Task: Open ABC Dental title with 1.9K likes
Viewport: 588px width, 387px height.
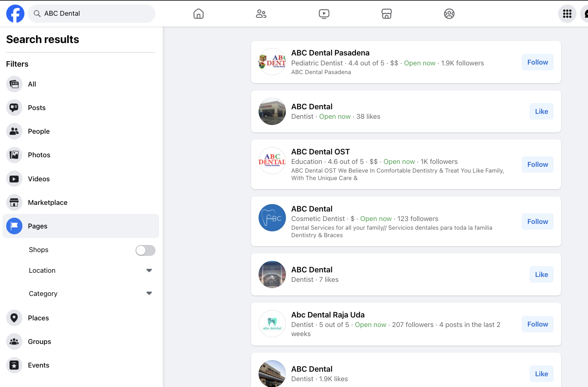Action: 312,369
